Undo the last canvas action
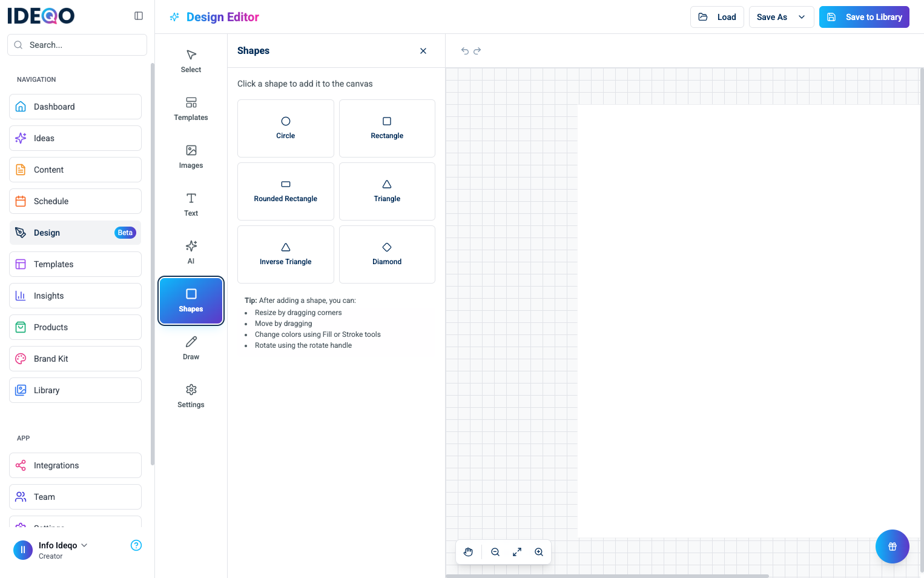Screen dimensions: 924x578 (x=464, y=51)
